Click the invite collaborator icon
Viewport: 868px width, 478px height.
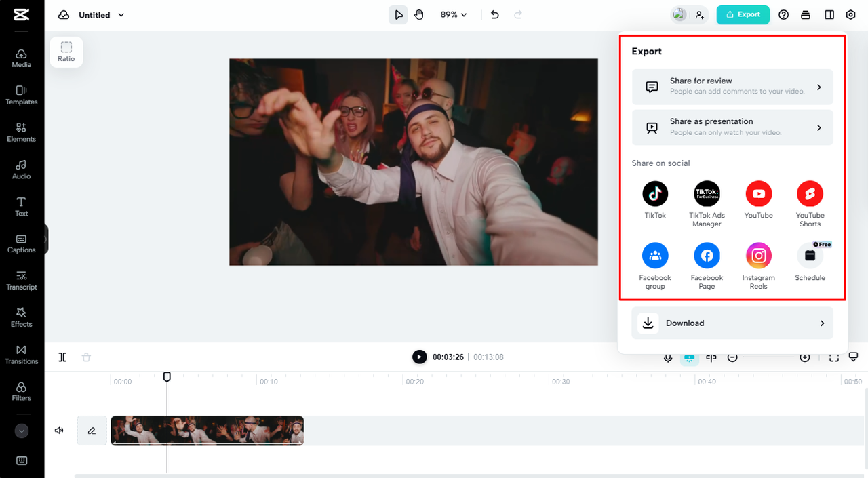tap(700, 14)
